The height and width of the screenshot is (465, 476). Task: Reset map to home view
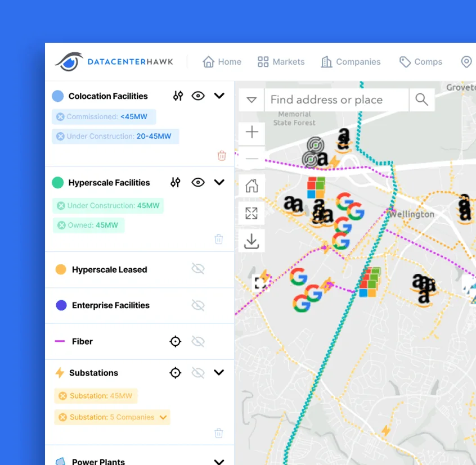pyautogui.click(x=252, y=186)
